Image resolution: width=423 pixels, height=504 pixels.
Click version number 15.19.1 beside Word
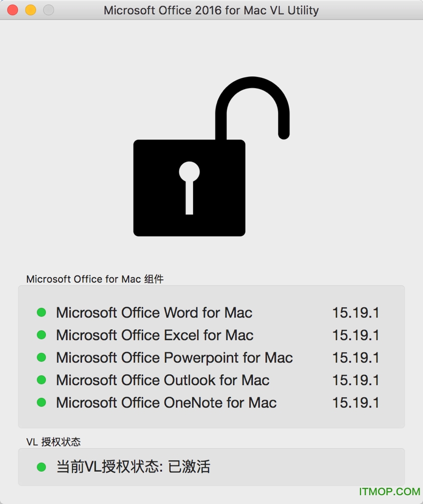[356, 312]
